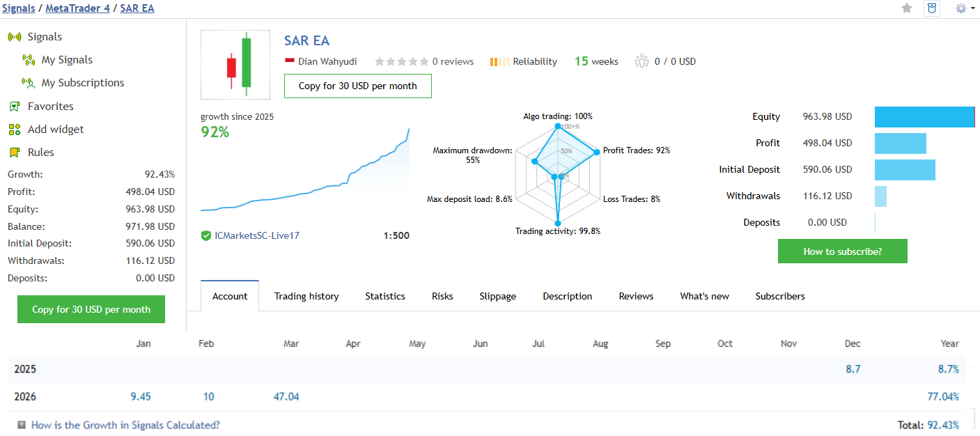Open author Dian Wahyudi's profile
Image resolution: width=980 pixels, height=436 pixels.
[327, 61]
